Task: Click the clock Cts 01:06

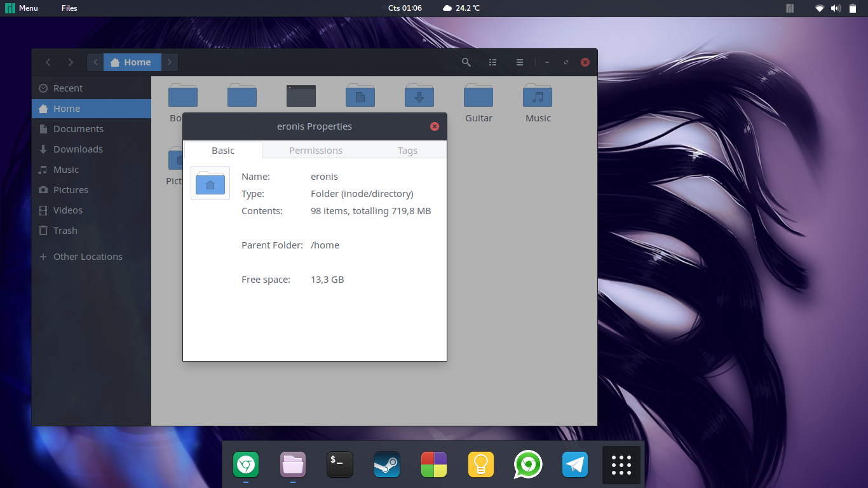Action: click(405, 8)
